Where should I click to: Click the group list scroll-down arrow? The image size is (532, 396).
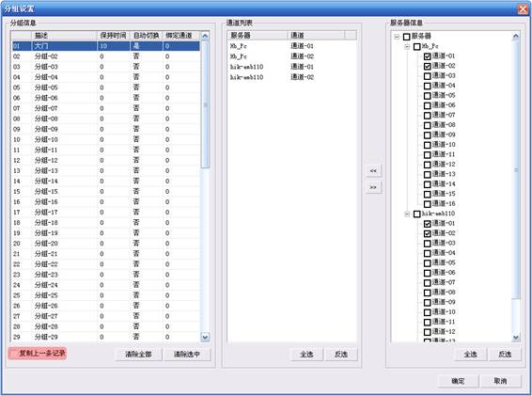coord(205,338)
